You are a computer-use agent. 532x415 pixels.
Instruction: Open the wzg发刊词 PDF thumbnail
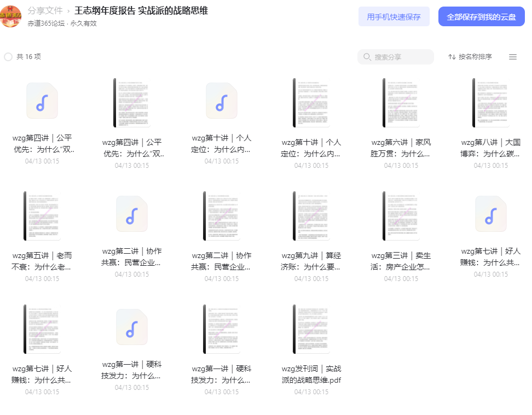click(x=311, y=329)
